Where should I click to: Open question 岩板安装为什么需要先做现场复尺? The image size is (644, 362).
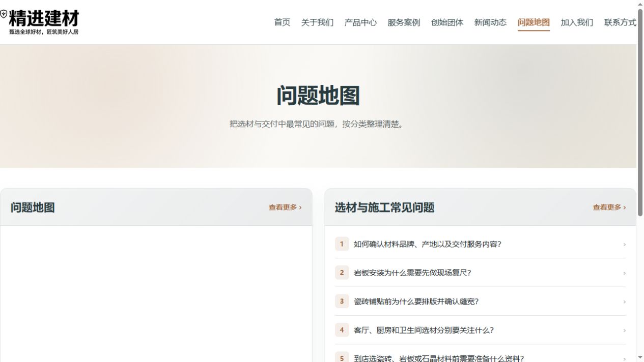click(x=480, y=273)
